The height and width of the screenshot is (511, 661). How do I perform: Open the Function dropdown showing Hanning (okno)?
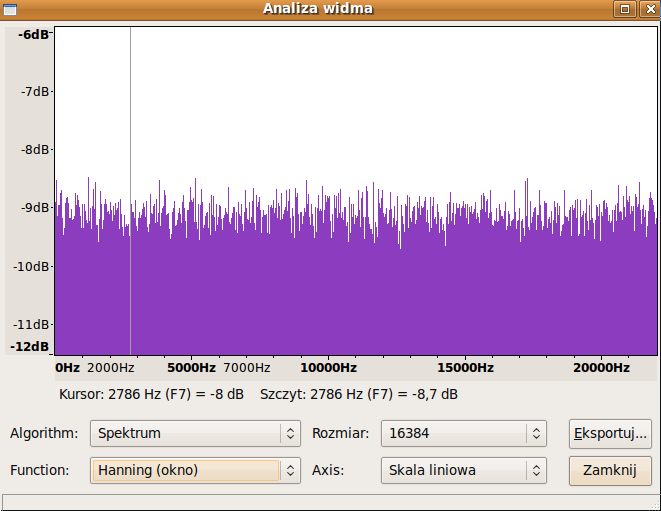(x=195, y=471)
